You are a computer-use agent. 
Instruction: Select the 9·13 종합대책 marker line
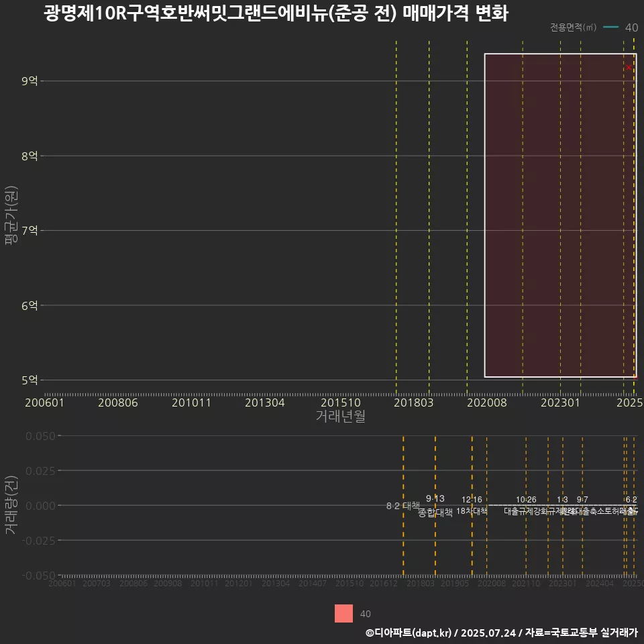coord(435,504)
